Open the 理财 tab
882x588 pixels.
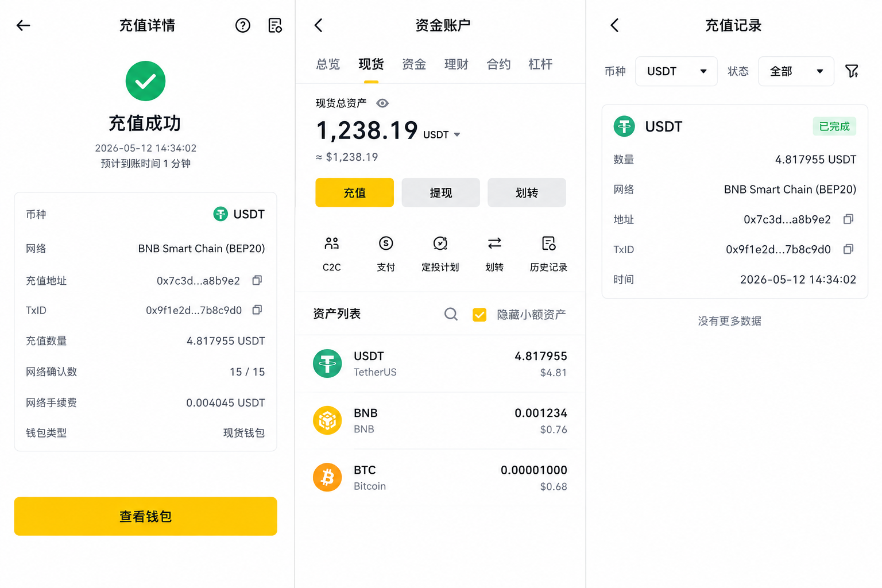coord(457,64)
